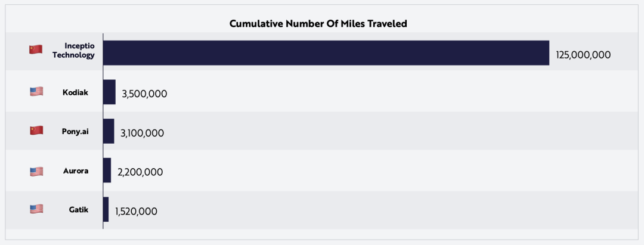
Task: Click the Kodiak company label
Action: coord(75,92)
